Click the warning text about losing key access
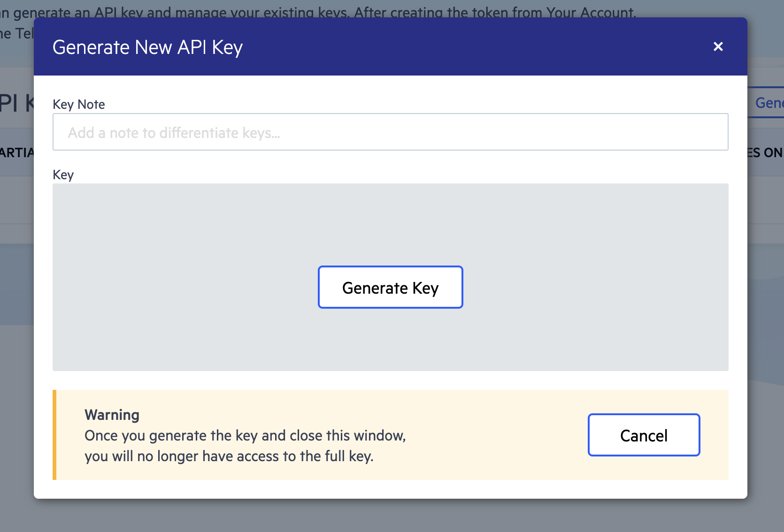This screenshot has height=532, width=784. pyautogui.click(x=245, y=446)
